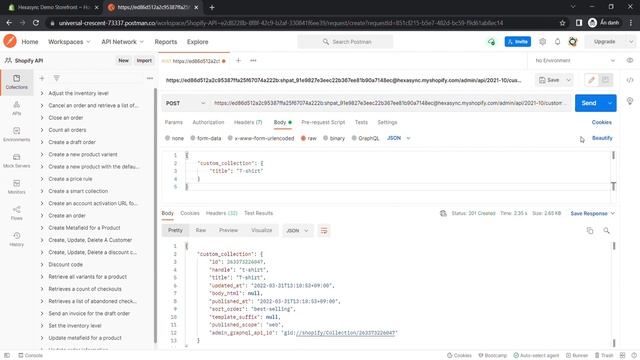
Task: Reload the browser page
Action: tap(36, 23)
